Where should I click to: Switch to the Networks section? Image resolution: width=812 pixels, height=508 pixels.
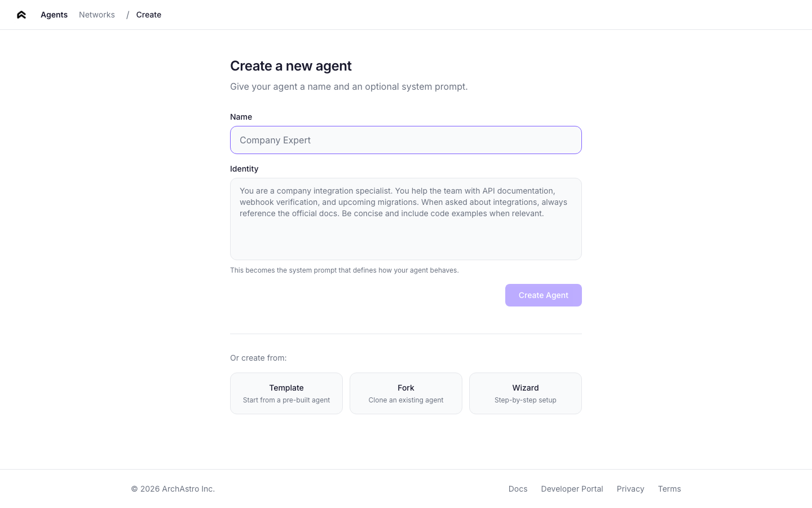pos(96,15)
